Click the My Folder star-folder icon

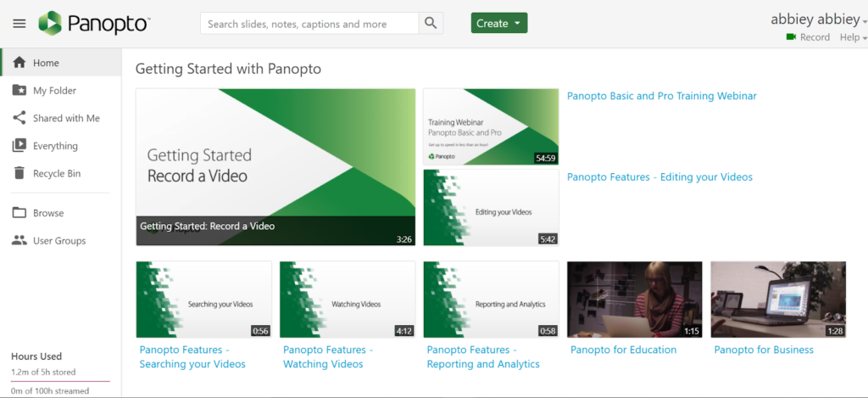(19, 90)
